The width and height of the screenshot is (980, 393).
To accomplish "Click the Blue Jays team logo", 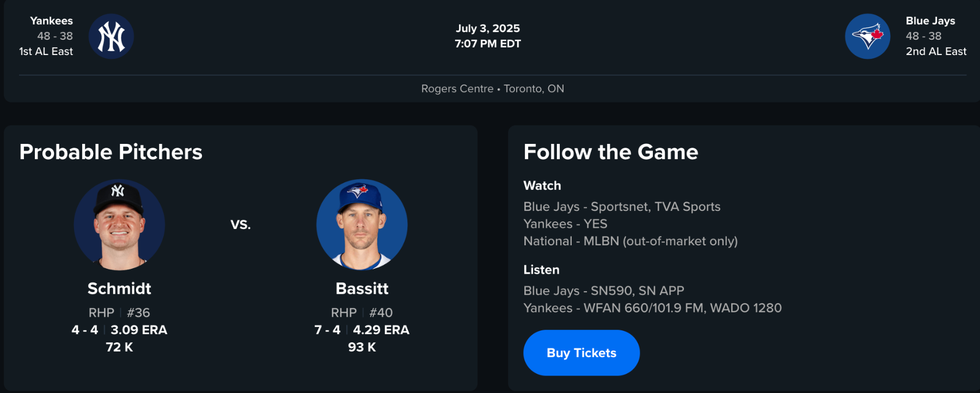I will coord(867,37).
